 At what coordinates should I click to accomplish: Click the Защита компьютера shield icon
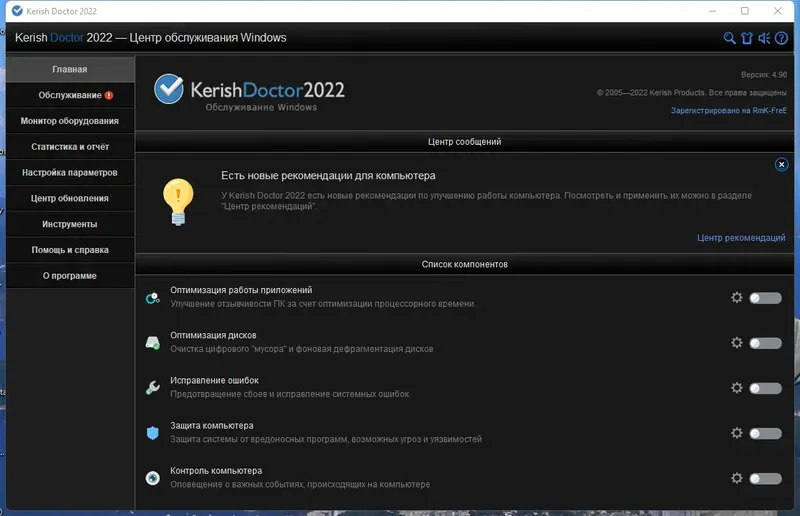pos(153,433)
